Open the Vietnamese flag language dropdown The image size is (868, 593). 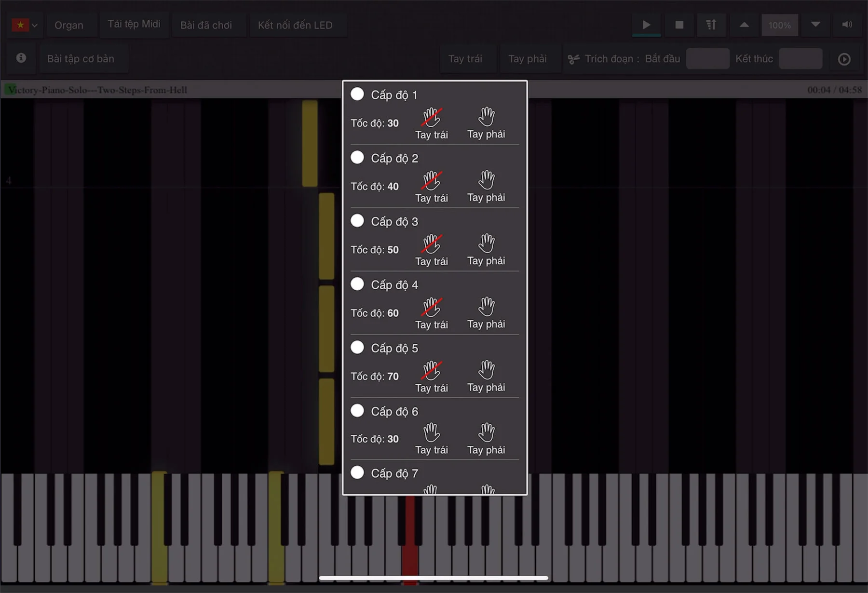(25, 25)
